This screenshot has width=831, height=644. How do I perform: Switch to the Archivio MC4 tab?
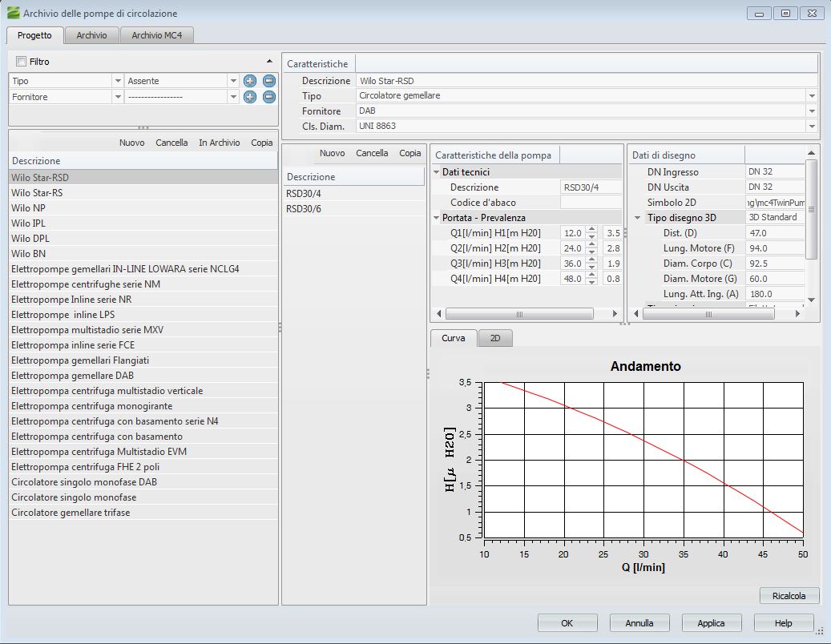coord(157,35)
